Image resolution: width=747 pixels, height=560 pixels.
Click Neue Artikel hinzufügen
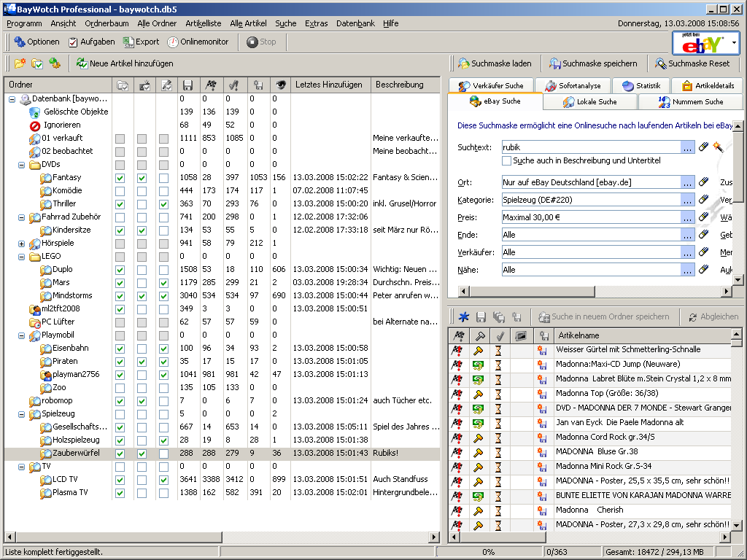(125, 63)
